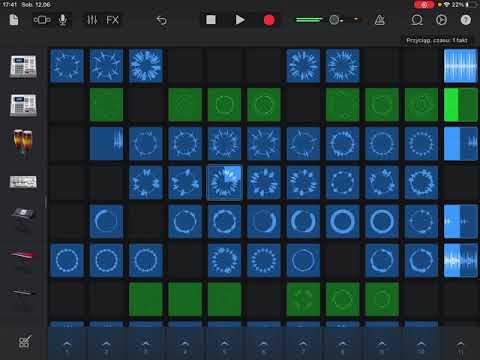Adjust the green master volume slider
This screenshot has width=480, height=360.
(x=309, y=20)
